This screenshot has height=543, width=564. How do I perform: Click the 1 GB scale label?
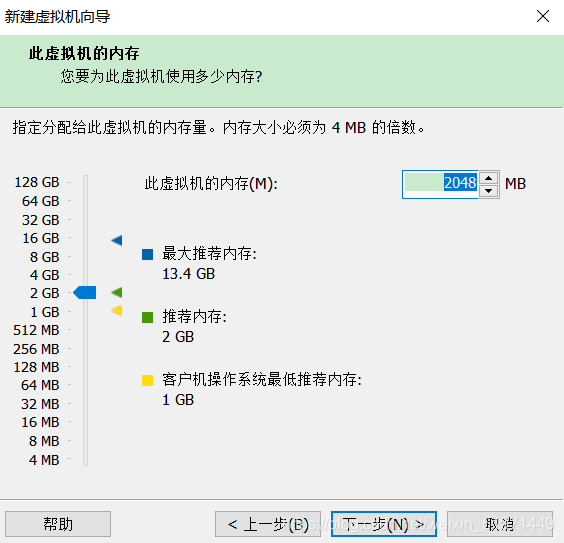click(45, 312)
